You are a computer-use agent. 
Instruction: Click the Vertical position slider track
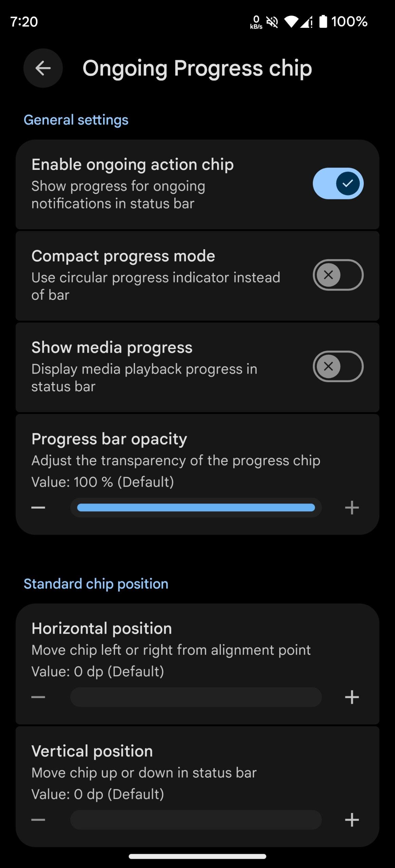coord(196,820)
